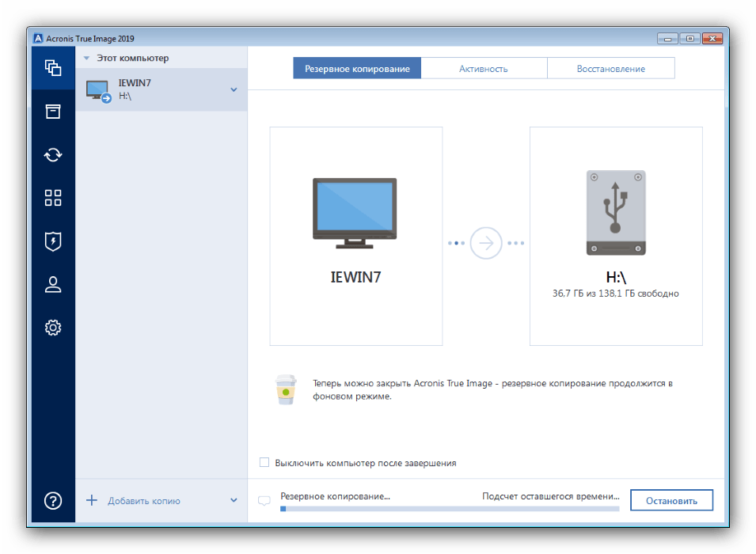Switch to the Восстановление tab
This screenshot has height=554, width=756.
point(610,69)
